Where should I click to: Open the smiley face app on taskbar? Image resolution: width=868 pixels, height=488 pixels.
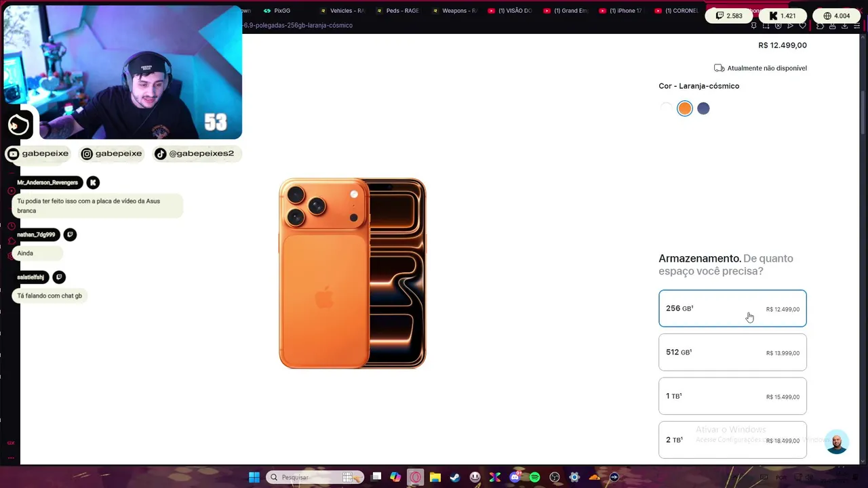tap(475, 477)
